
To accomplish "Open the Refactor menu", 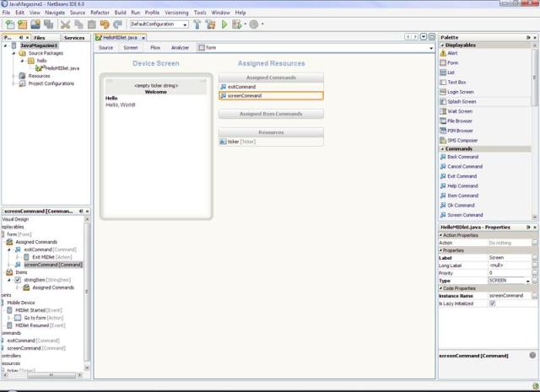I will pos(100,13).
